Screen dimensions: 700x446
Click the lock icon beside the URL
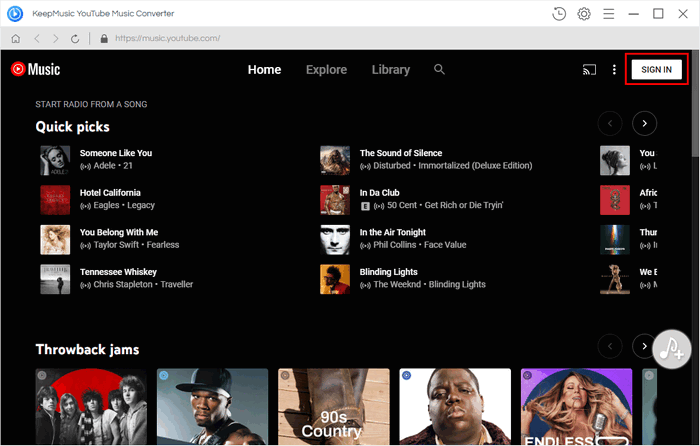pos(104,38)
